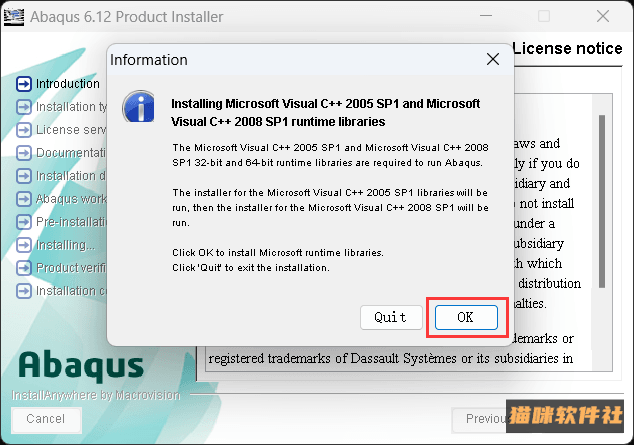Click the 'InstallAnywhere by Macrovision' text
This screenshot has height=445, width=634.
coord(96,395)
